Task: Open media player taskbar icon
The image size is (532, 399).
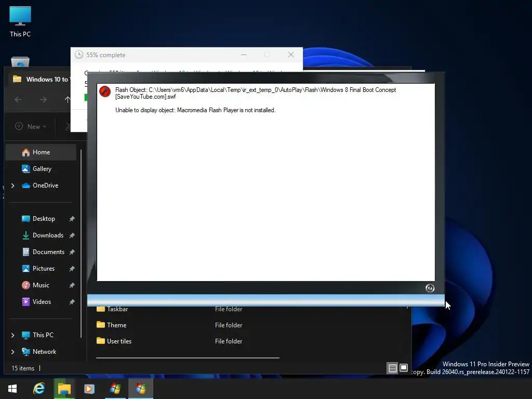Action: [89, 389]
